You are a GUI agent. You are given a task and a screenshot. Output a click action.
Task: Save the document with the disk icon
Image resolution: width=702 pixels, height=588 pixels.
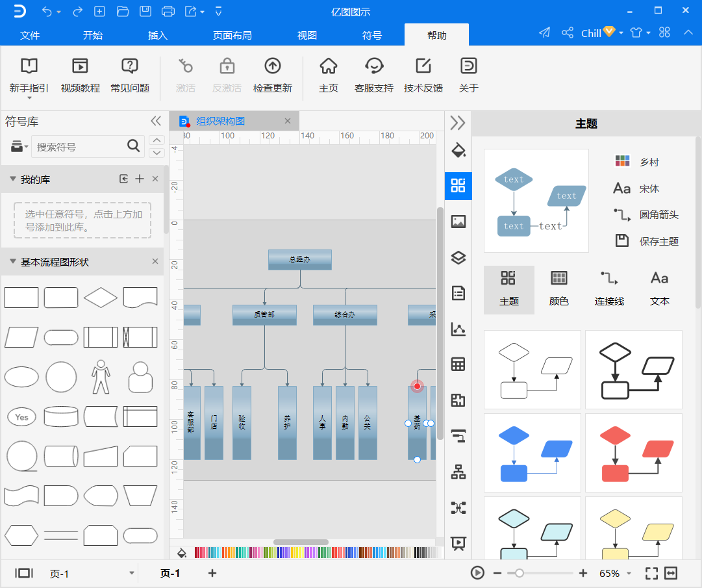(x=145, y=12)
